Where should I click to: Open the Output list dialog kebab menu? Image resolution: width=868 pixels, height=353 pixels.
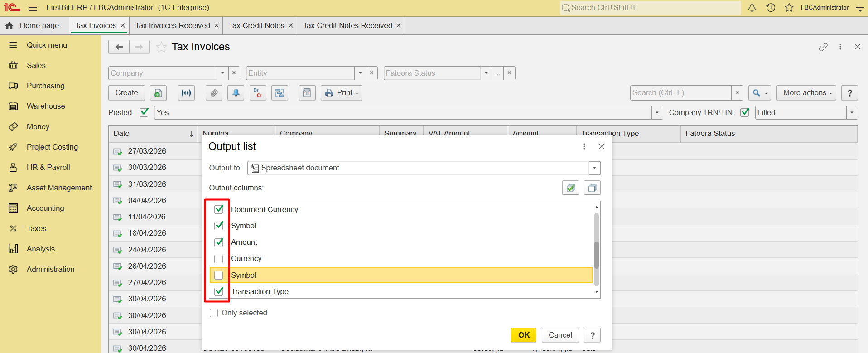584,146
